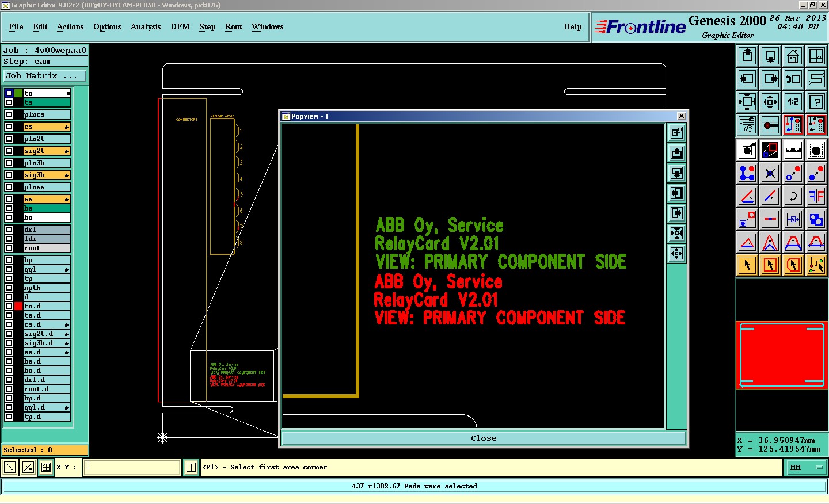Click the dashed outline black circle icon
The image size is (829, 504).
coord(816,150)
